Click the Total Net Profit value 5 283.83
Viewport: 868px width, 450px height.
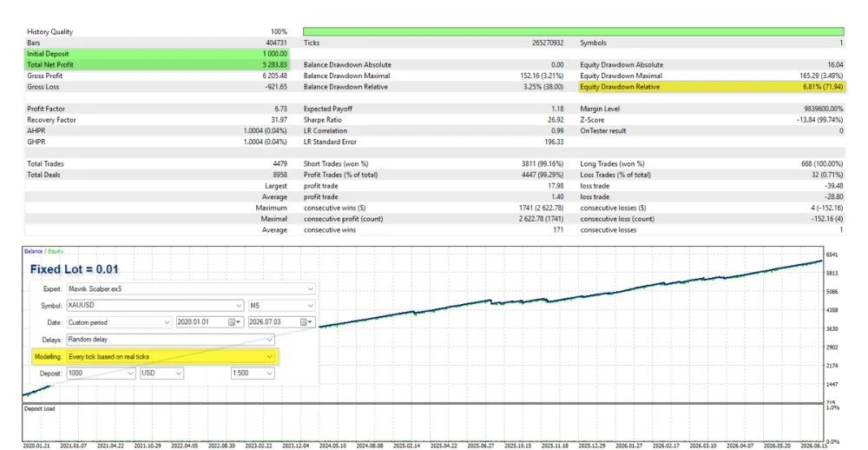point(275,65)
